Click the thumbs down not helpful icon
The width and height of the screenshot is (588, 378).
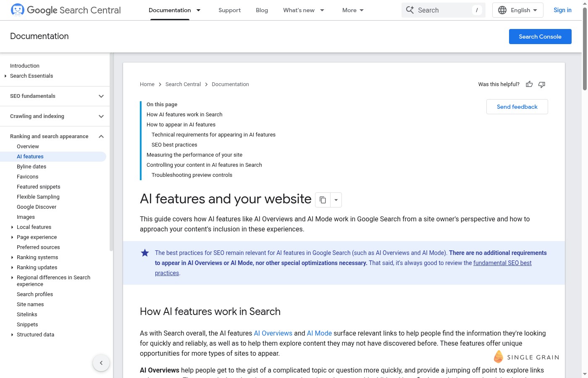(542, 84)
